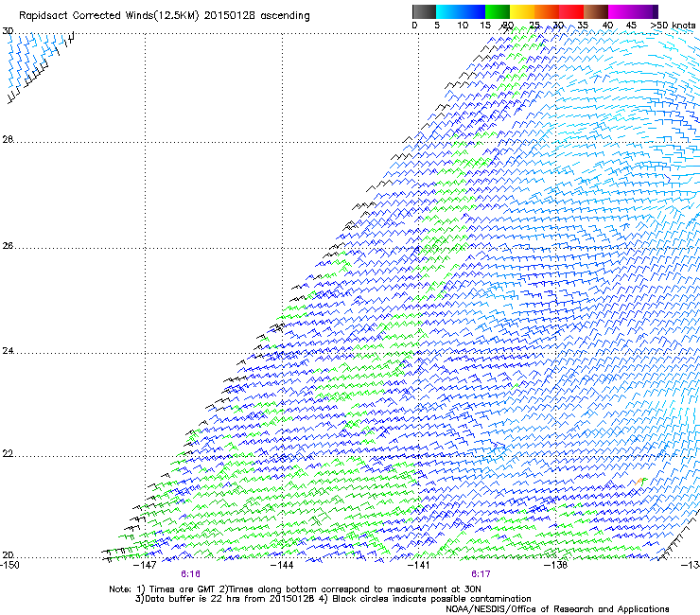
Task: Click the '45' legend scale label
Action: pyautogui.click(x=631, y=26)
